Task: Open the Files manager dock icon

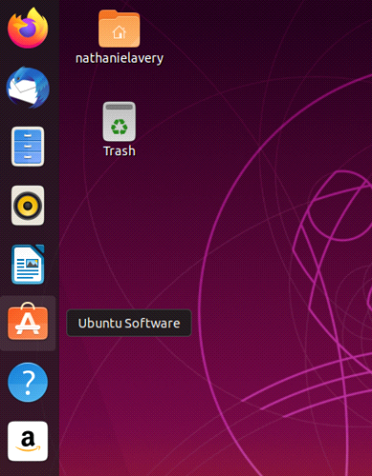Action: click(28, 146)
